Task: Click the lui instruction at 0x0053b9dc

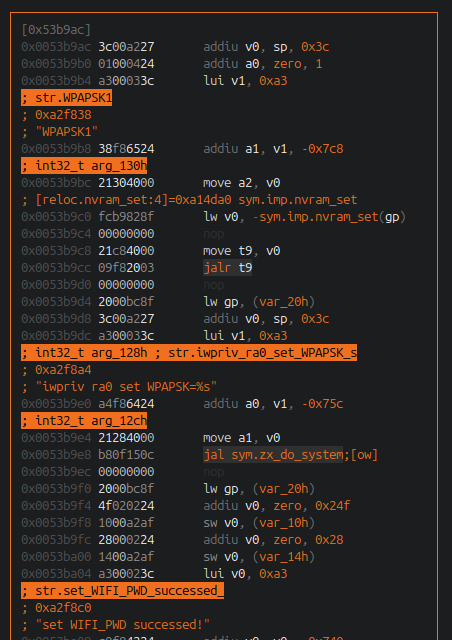Action: (245, 336)
